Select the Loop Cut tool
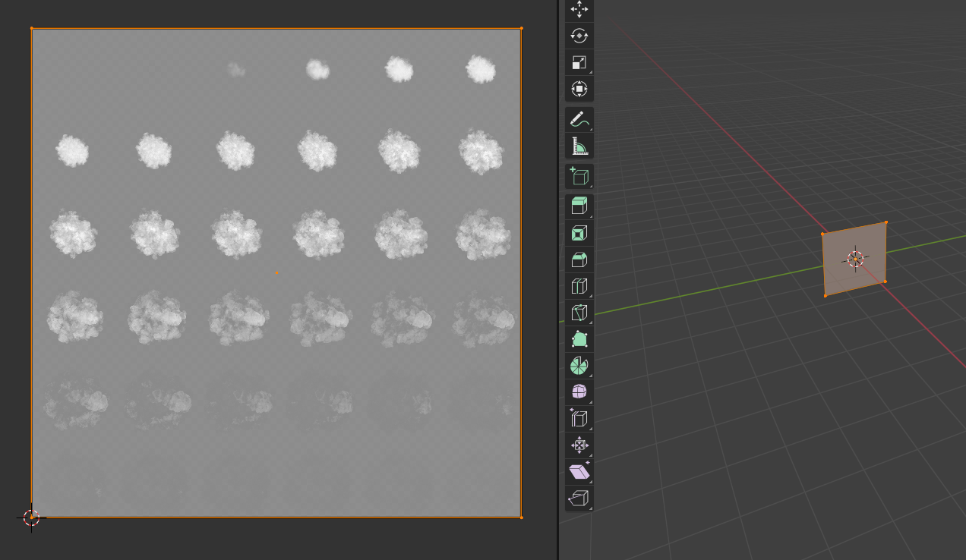This screenshot has width=966, height=560. (579, 286)
